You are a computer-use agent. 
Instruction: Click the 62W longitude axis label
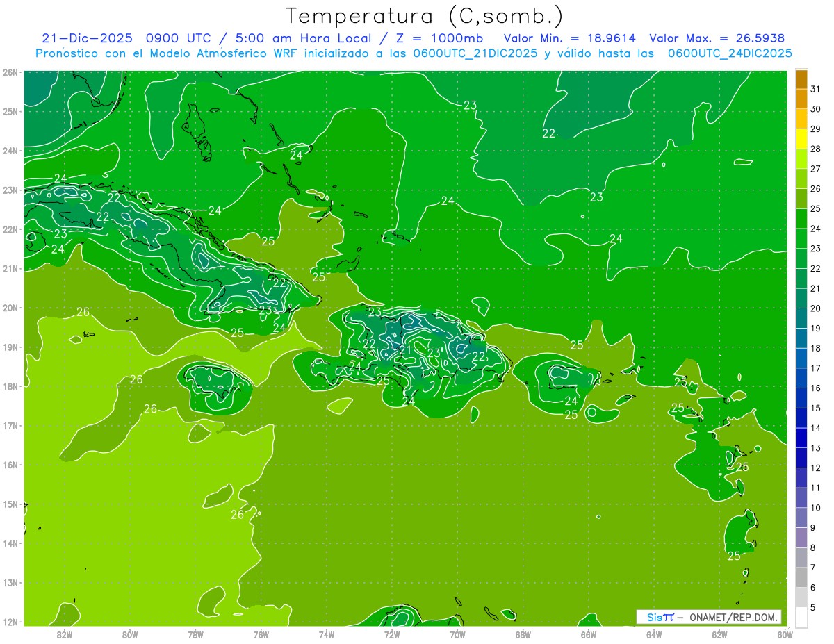[719, 634]
